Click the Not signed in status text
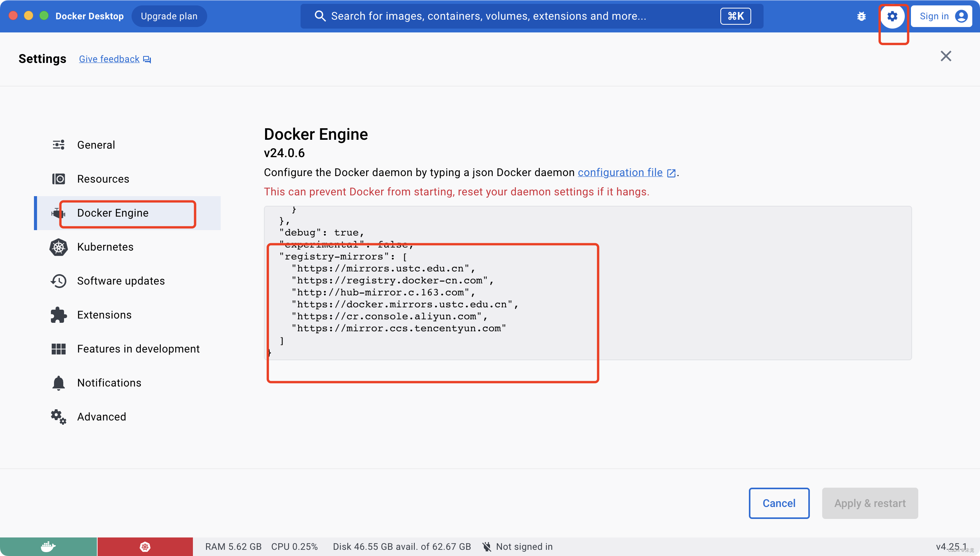Image resolution: width=980 pixels, height=556 pixels. [x=524, y=547]
